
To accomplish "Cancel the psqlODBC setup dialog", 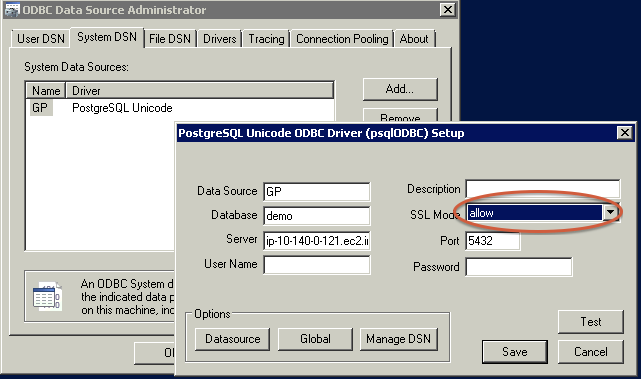I will click(x=591, y=352).
